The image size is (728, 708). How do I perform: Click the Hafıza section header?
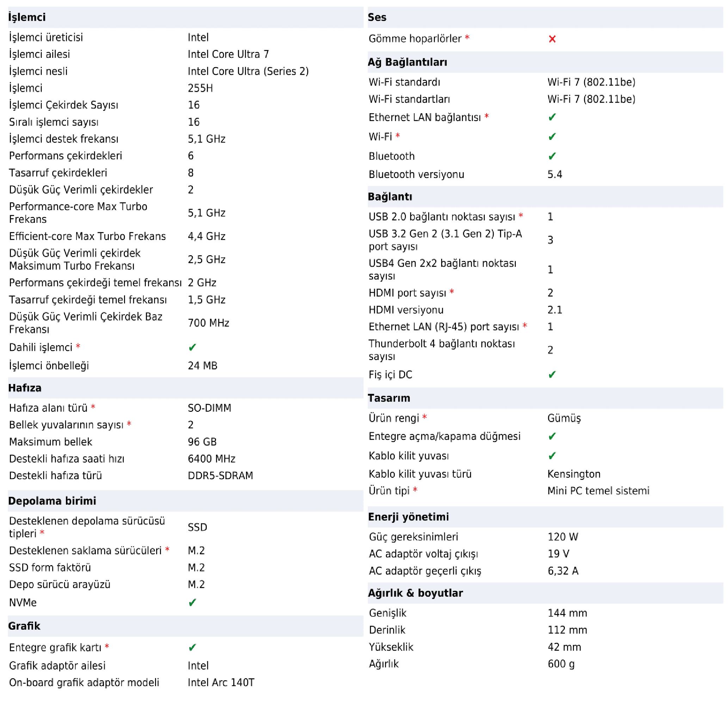[25, 388]
